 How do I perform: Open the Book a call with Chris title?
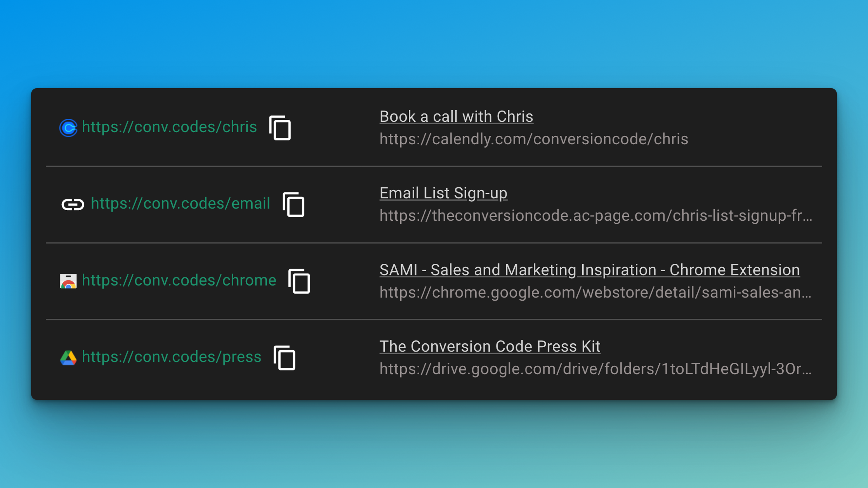point(456,116)
